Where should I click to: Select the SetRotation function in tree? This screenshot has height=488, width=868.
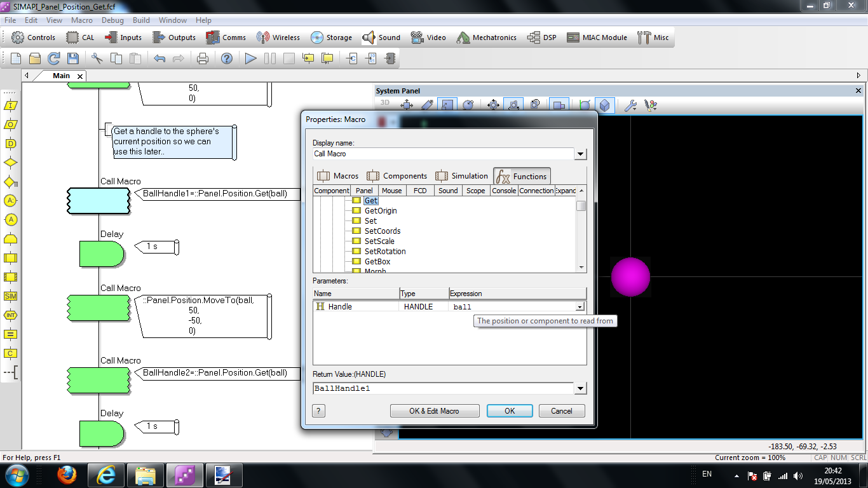pyautogui.click(x=385, y=252)
